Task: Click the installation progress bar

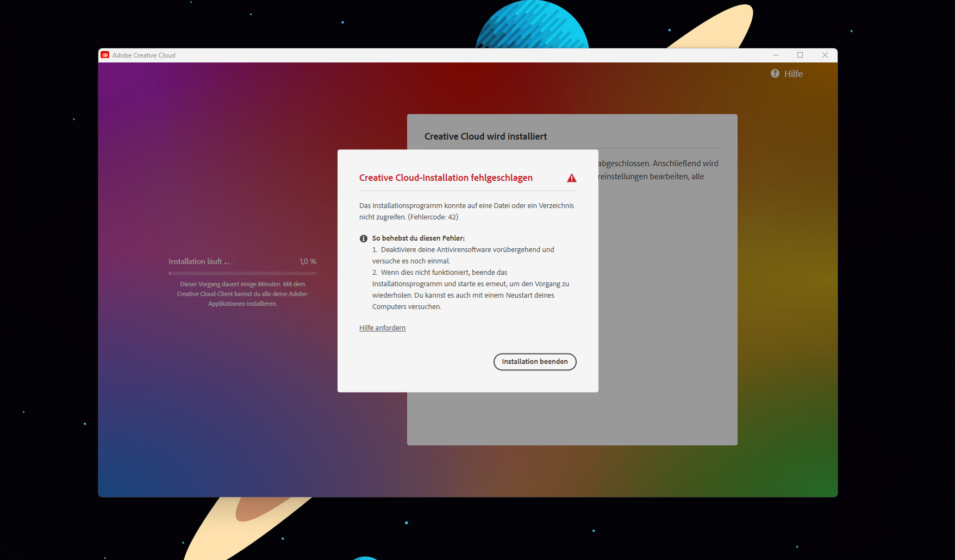Action: pos(242,273)
